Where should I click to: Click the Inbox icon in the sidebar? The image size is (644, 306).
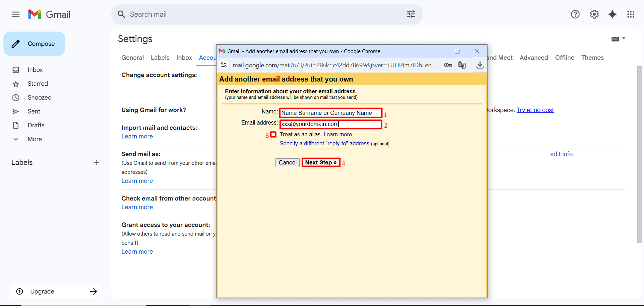click(x=16, y=70)
